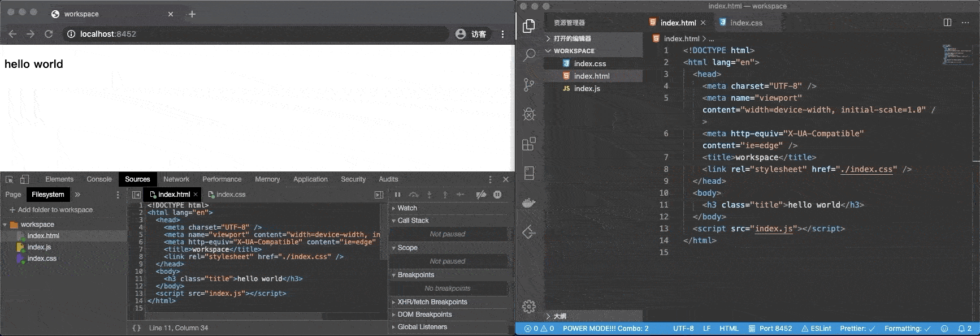Select index.css in DevTools Filesystem tree
The height and width of the screenshot is (336, 980).
[x=42, y=259]
